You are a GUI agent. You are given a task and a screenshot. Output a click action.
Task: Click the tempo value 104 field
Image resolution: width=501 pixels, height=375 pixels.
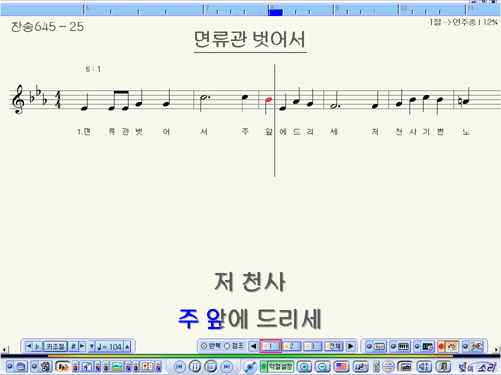[x=110, y=347]
